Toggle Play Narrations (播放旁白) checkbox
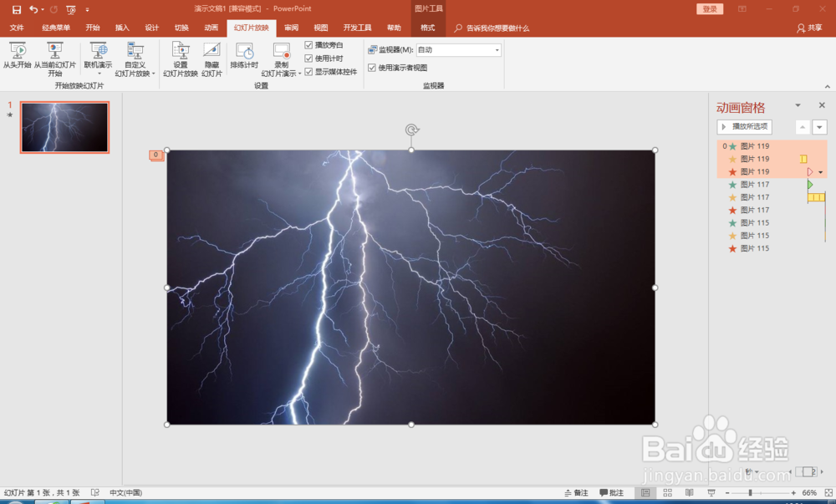This screenshot has width=836, height=504. pyautogui.click(x=308, y=45)
